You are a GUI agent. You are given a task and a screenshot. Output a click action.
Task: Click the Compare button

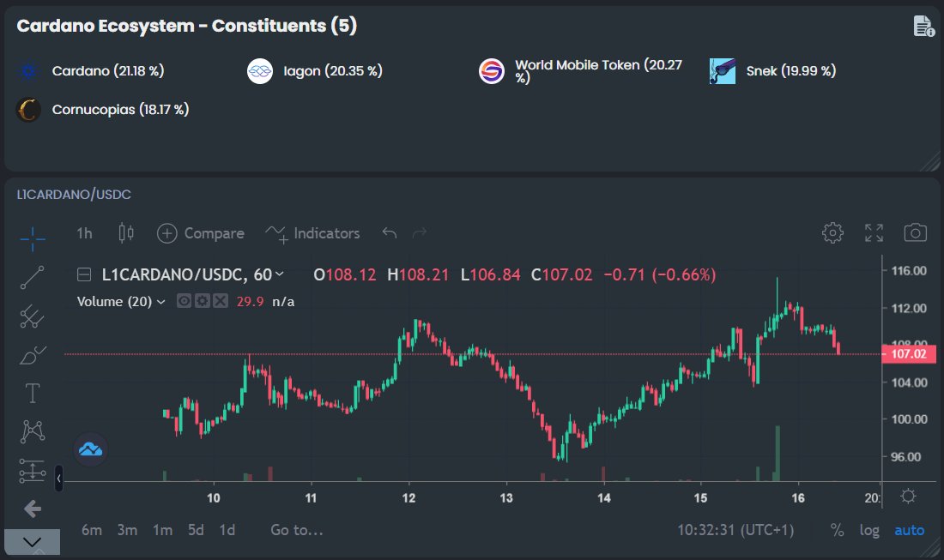click(x=201, y=232)
